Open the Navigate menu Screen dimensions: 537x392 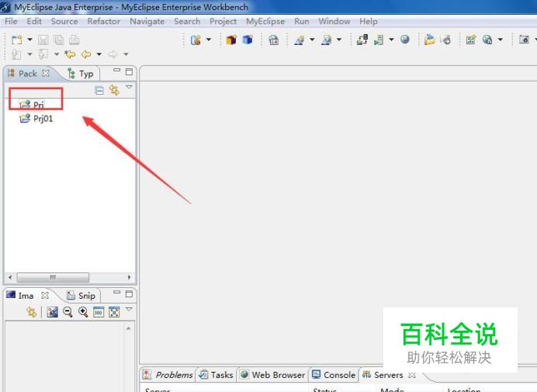147,21
